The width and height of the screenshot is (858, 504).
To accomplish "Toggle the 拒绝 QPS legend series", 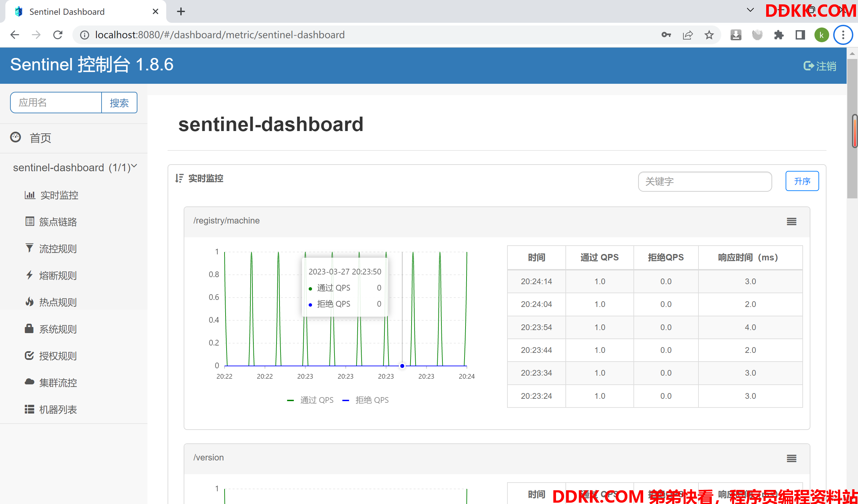I will (366, 400).
